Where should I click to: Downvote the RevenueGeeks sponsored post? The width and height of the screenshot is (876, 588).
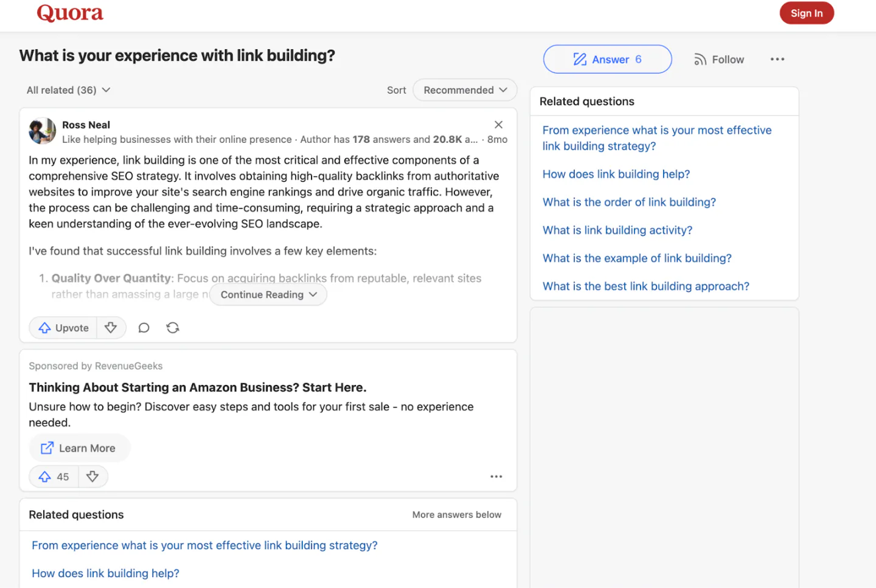tap(92, 477)
